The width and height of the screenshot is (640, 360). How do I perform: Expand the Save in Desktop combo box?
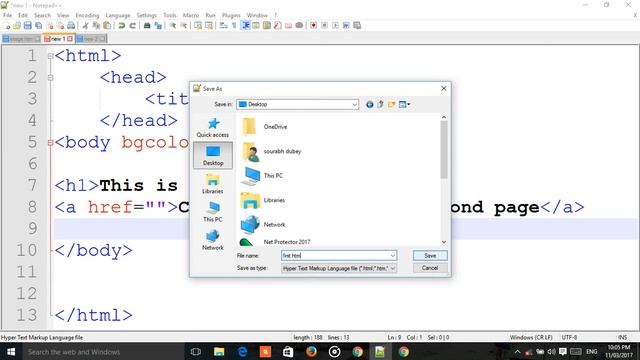(298, 104)
